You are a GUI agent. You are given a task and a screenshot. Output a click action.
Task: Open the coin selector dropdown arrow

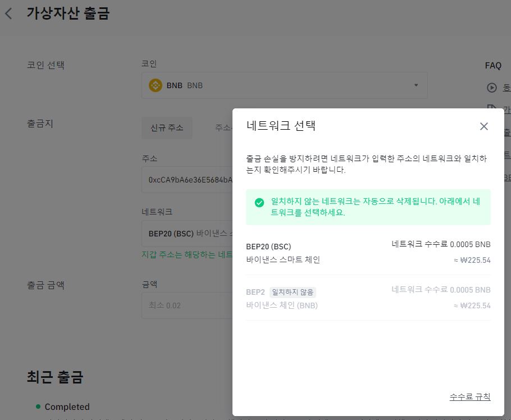click(416, 85)
